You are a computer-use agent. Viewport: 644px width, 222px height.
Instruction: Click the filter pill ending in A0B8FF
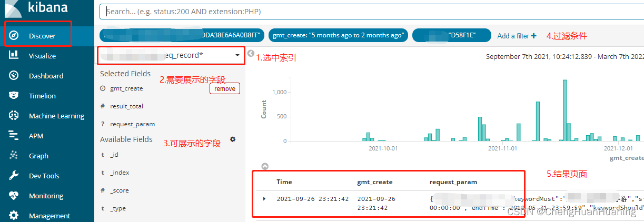(181, 35)
